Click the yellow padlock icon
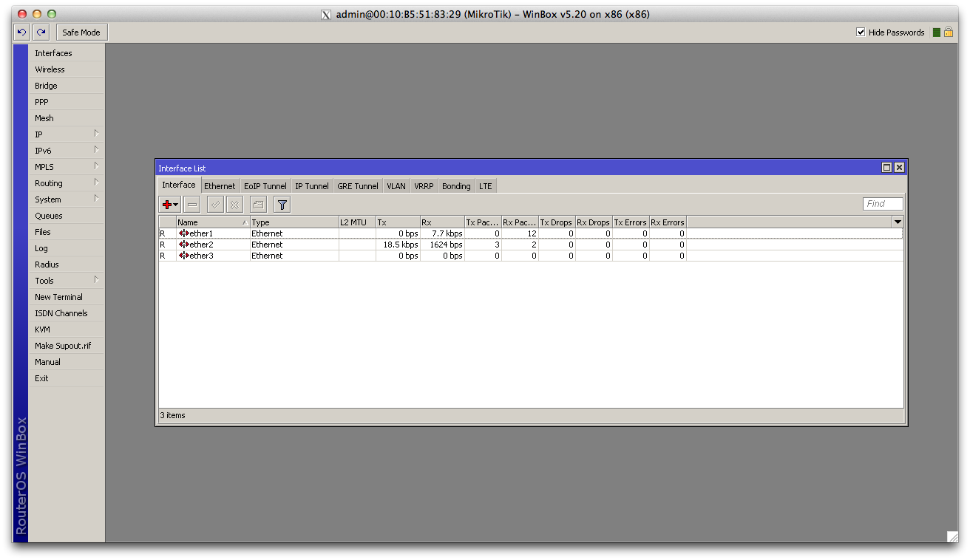The image size is (970, 560). 948,33
